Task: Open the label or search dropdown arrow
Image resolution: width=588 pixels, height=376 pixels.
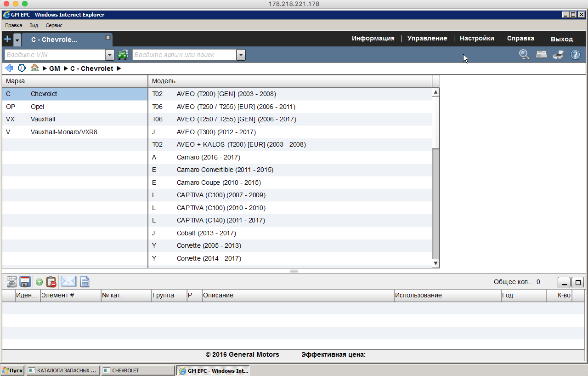Action: pos(241,55)
